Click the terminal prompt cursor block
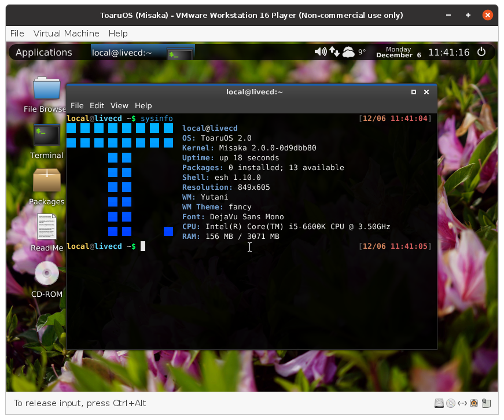The width and height of the screenshot is (504, 420). tap(143, 246)
